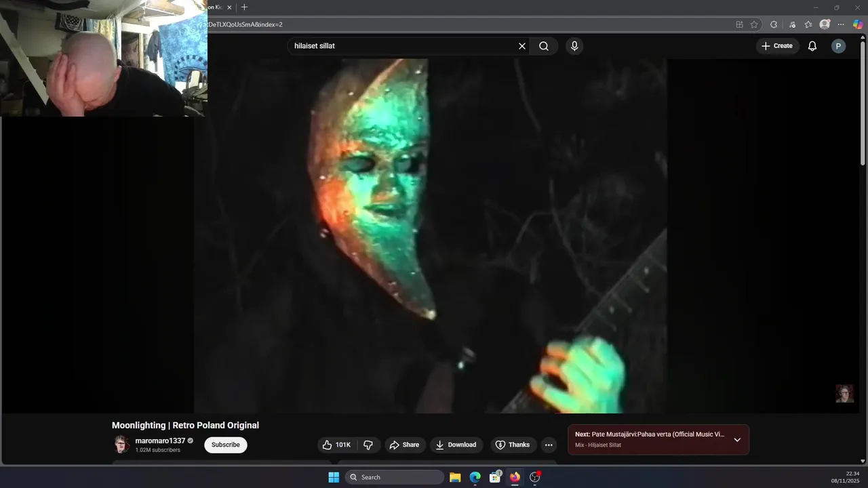
Task: Open File Explorer from taskbar
Action: pos(455,477)
